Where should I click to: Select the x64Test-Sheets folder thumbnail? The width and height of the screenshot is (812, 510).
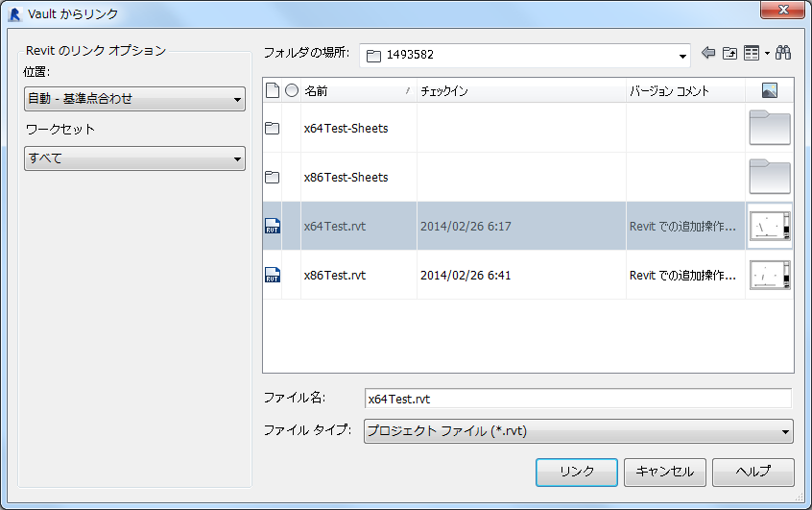770,128
